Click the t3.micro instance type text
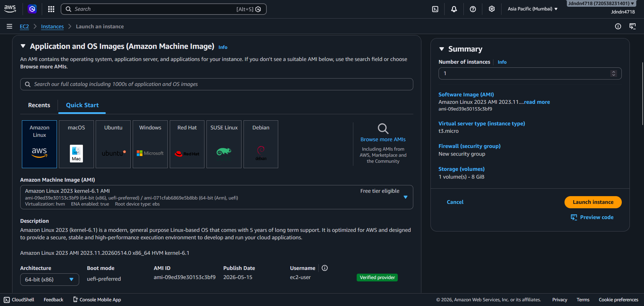This screenshot has height=306, width=644. point(449,131)
